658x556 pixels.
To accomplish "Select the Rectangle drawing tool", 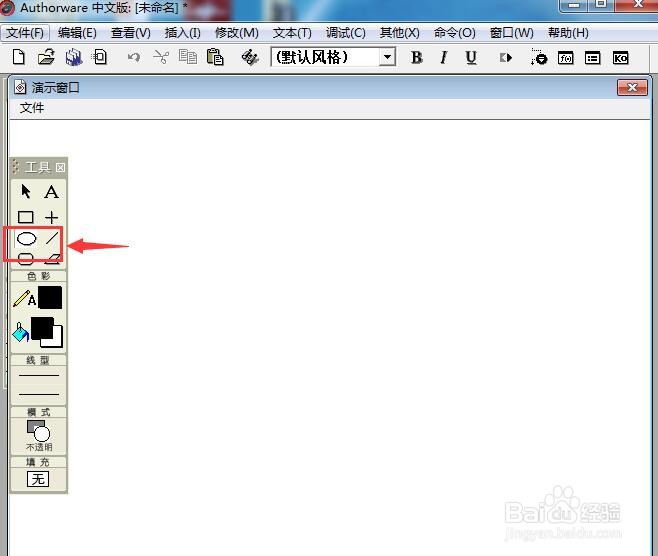I will [26, 217].
